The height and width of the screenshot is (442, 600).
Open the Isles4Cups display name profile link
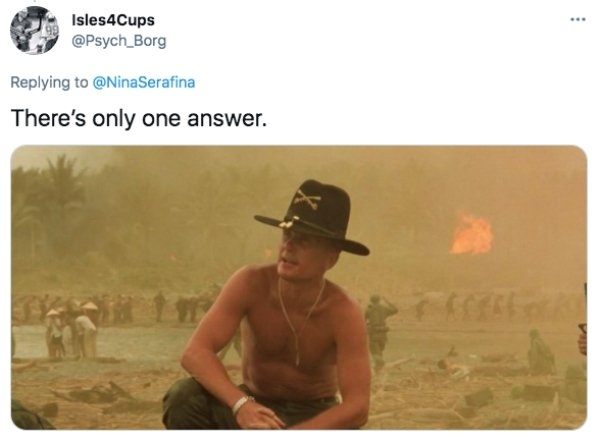pos(113,20)
